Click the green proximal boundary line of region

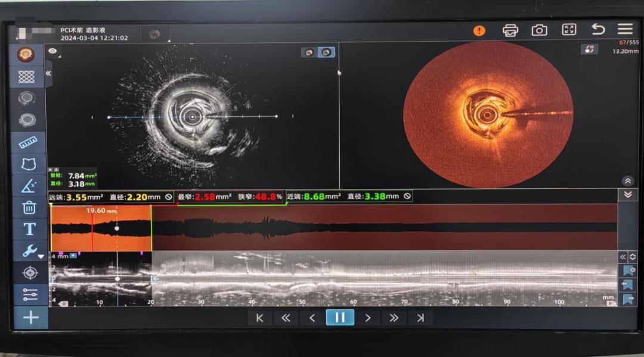click(x=151, y=228)
